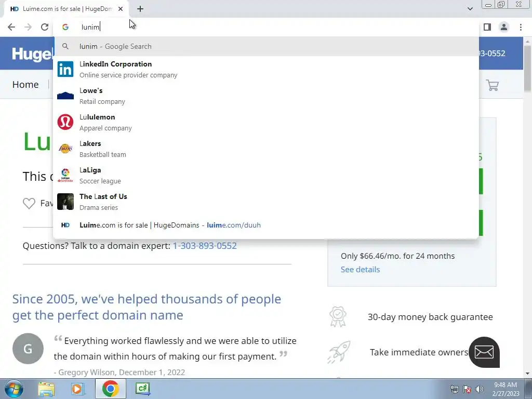The width and height of the screenshot is (532, 399).
Task: Open File Explorer from taskbar
Action: pos(46,389)
